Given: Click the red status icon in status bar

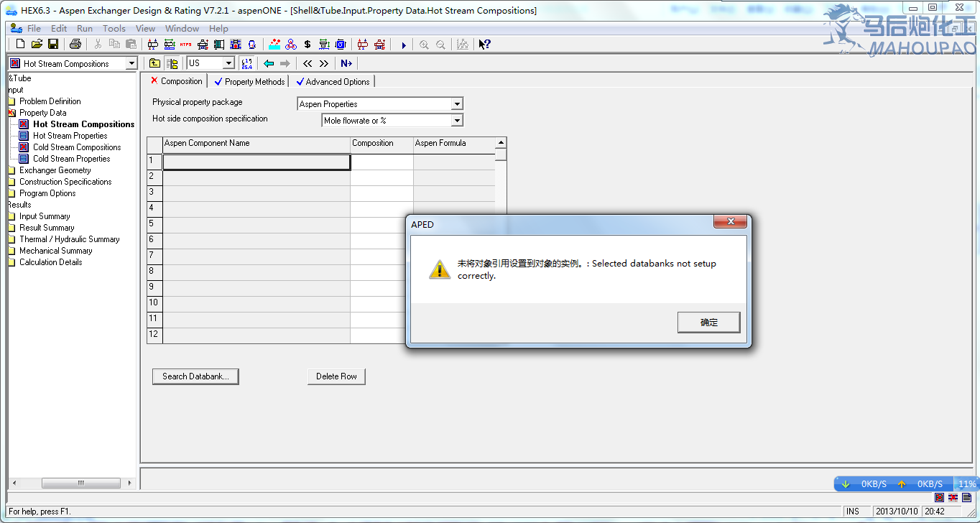Looking at the screenshot, I should point(940,497).
